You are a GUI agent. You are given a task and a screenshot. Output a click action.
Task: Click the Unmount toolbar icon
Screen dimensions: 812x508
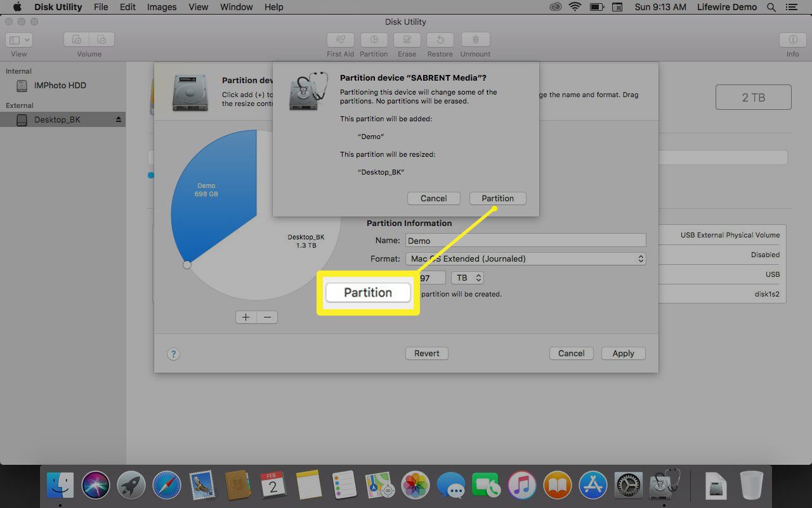475,39
